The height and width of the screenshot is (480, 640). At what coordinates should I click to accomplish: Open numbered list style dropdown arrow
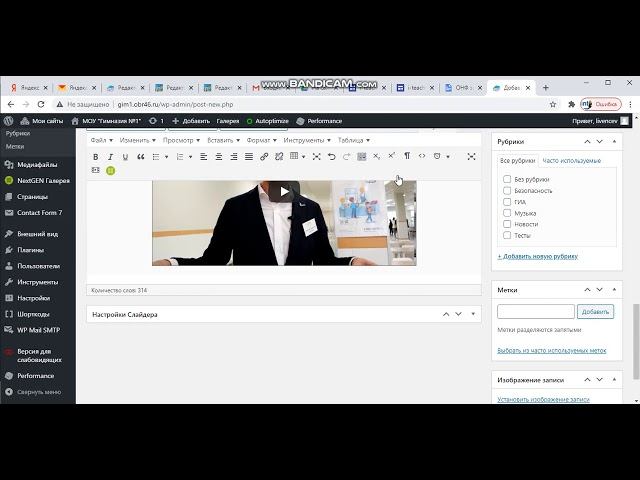(x=190, y=157)
